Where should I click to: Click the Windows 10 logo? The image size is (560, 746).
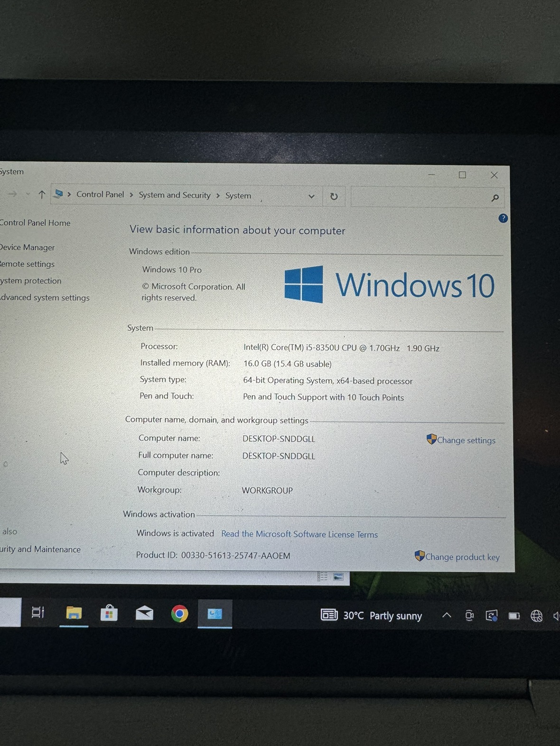point(389,285)
